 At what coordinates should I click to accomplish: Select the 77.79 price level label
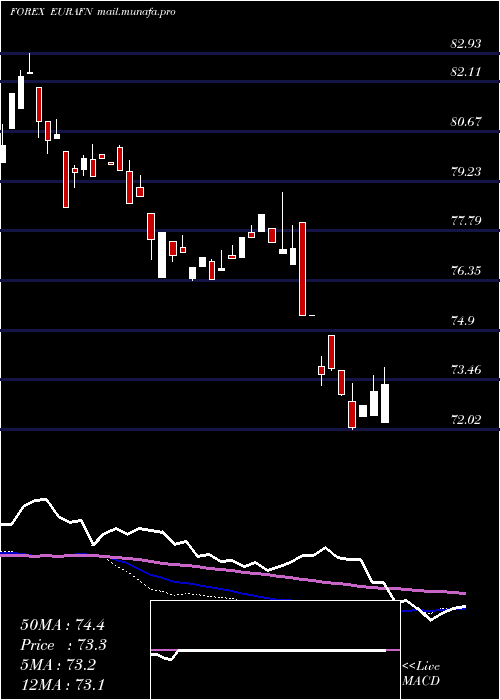tap(466, 221)
